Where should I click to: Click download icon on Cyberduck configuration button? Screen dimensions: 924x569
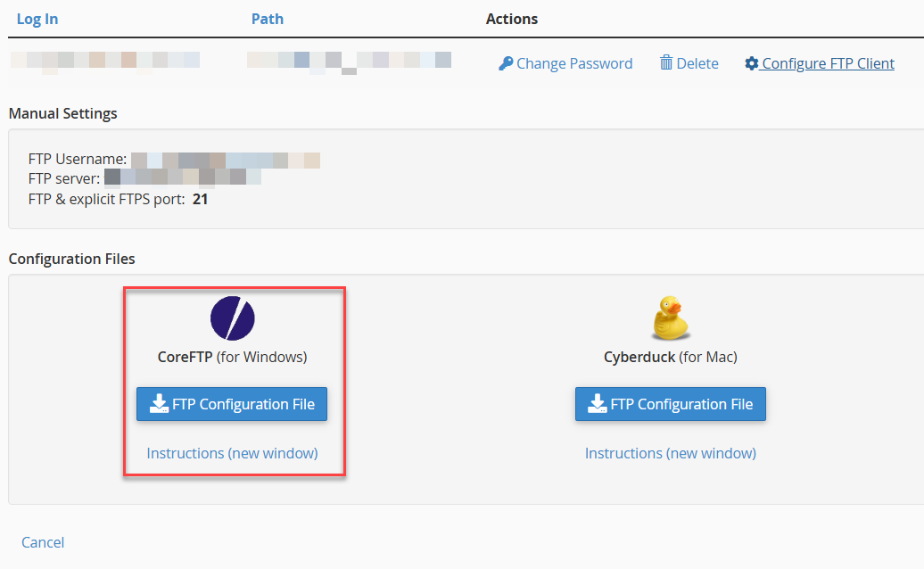pyautogui.click(x=598, y=404)
